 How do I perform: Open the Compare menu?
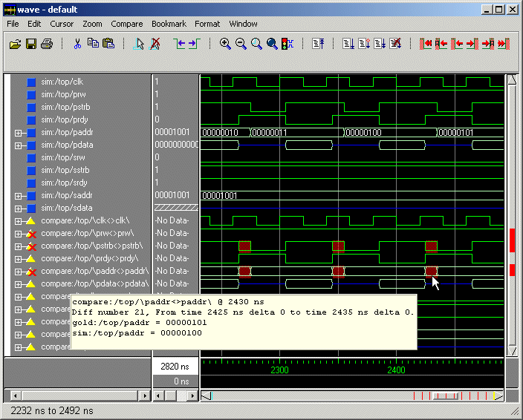tap(126, 24)
